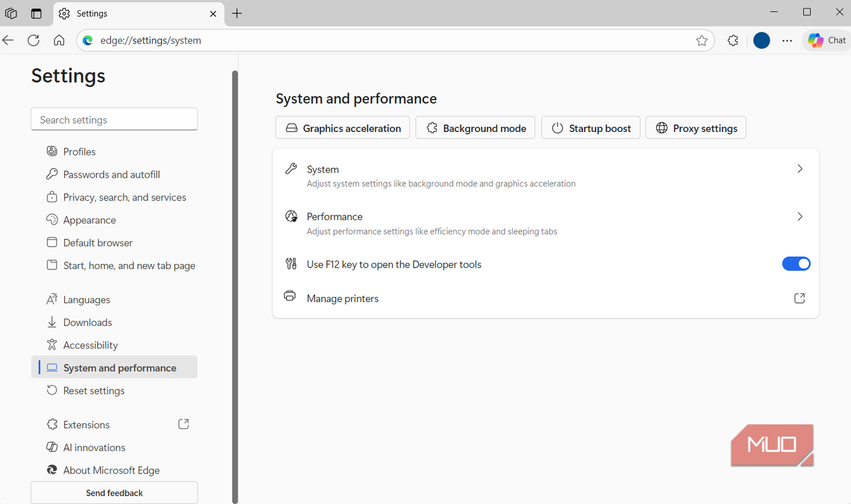Screen dimensions: 851x504
Task: Click the browser Back arrow
Action: click(x=8, y=40)
